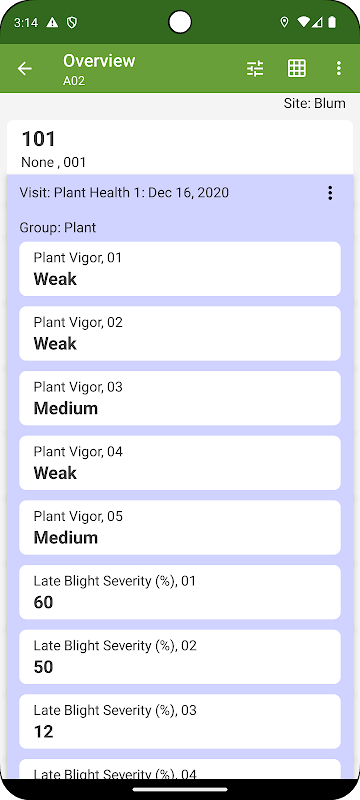Open Late Blight Severity 01 value 60
The height and width of the screenshot is (800, 360).
[180, 592]
